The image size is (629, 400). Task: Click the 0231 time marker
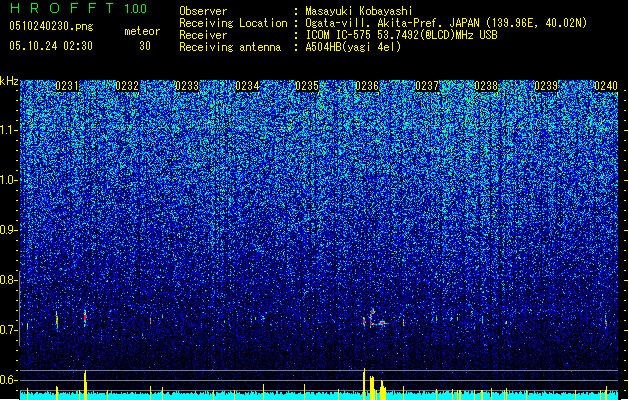(x=67, y=86)
